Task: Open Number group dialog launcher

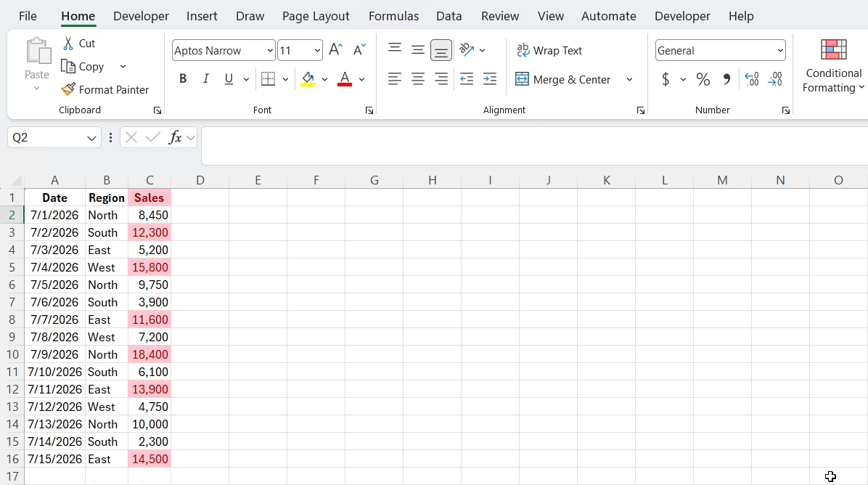Action: pyautogui.click(x=785, y=111)
